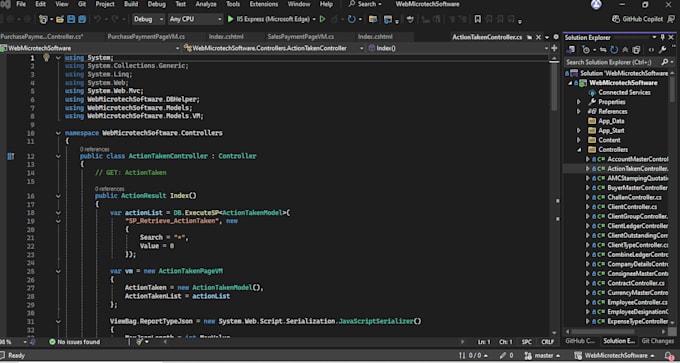
Task: Open the Any CPU platform dropdown
Action: (x=195, y=19)
